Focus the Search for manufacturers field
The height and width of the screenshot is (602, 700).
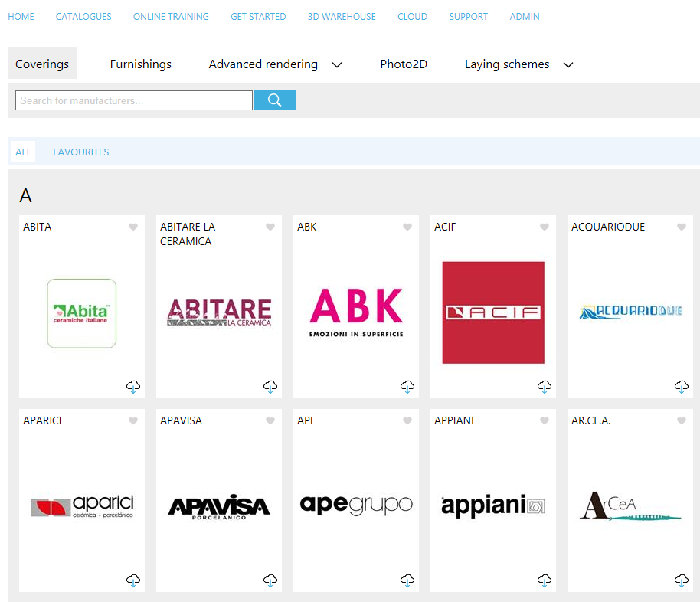(134, 100)
